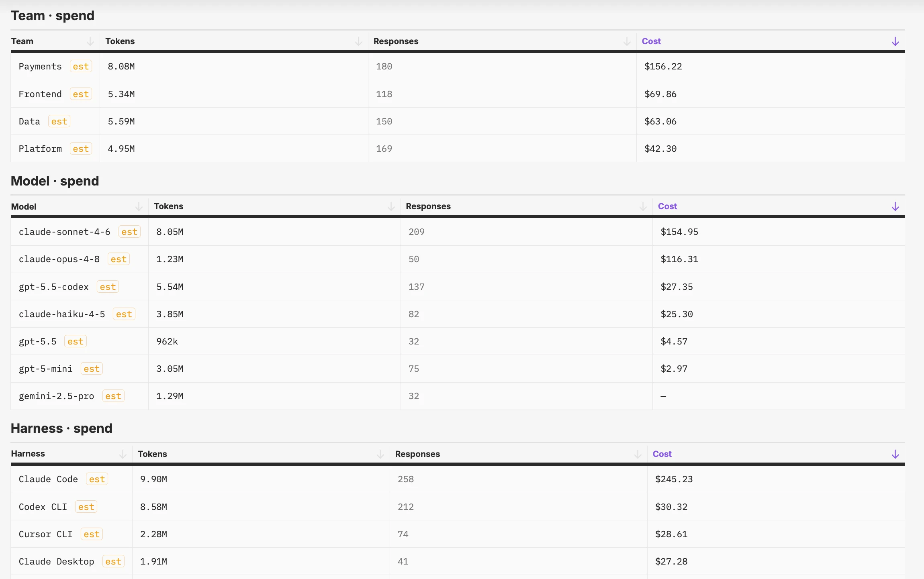Click the $245.23 cost cell

point(674,479)
